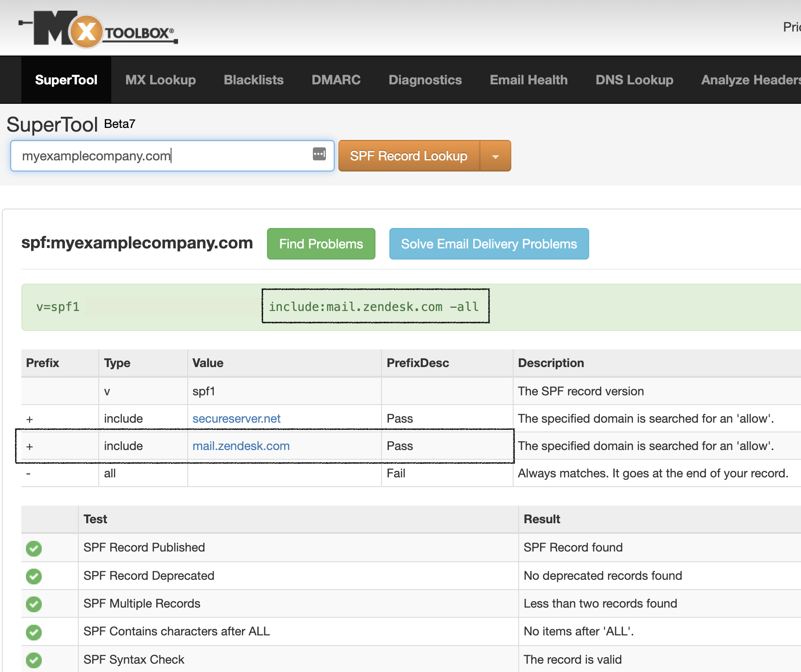Click green check icon for SPF Syntax Check
Viewport: 801px width, 672px height.
[x=34, y=660]
